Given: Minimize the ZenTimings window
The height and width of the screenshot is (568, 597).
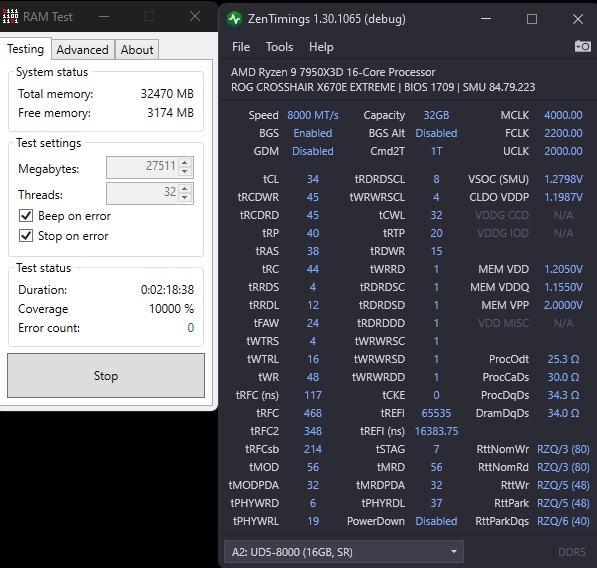Looking at the screenshot, I should click(486, 19).
